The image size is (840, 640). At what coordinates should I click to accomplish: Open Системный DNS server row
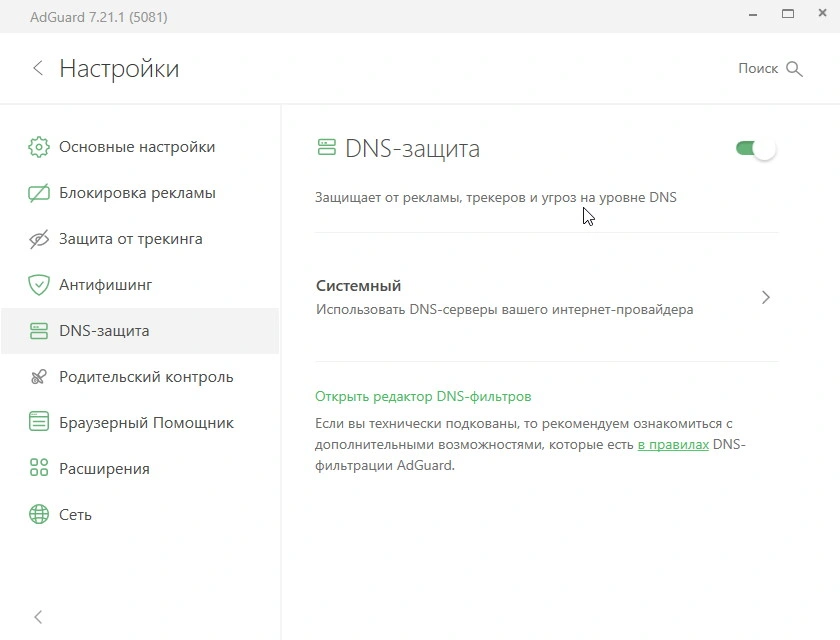546,297
